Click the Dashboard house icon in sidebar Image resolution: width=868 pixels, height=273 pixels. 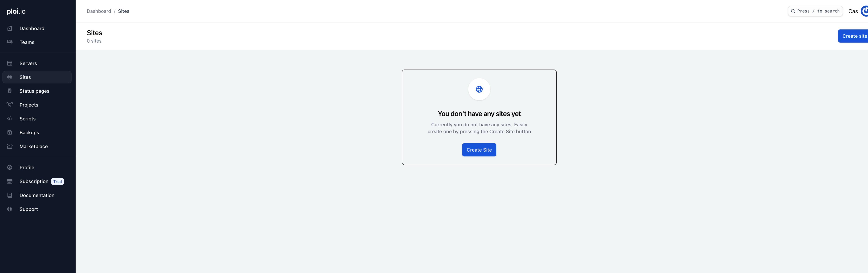click(10, 28)
